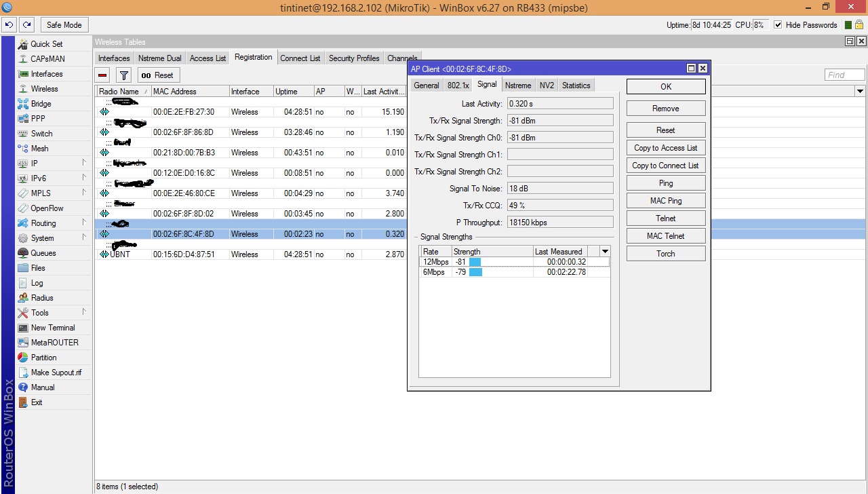Open Signal Strengths column dropdown arrow
Image resolution: width=868 pixels, height=494 pixels.
click(x=605, y=252)
